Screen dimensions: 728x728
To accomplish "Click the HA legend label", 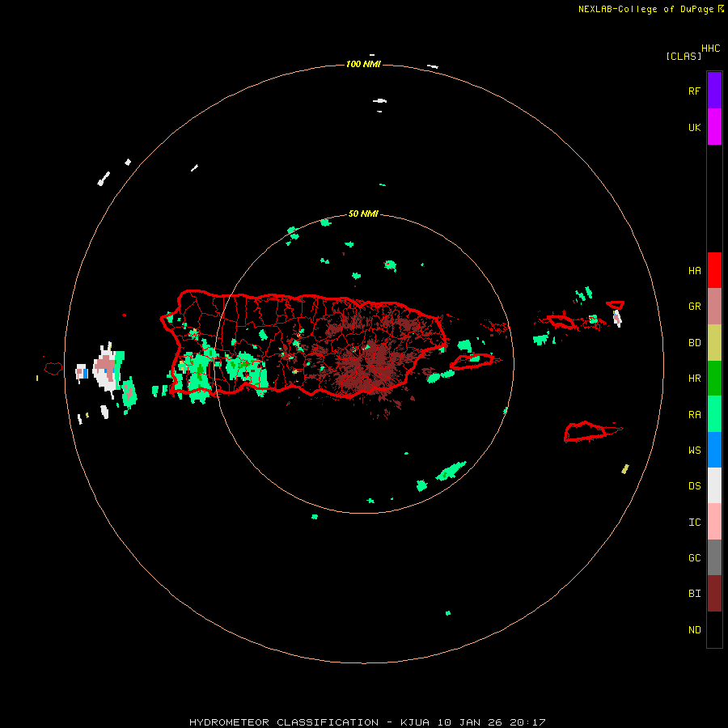I will pos(694,271).
